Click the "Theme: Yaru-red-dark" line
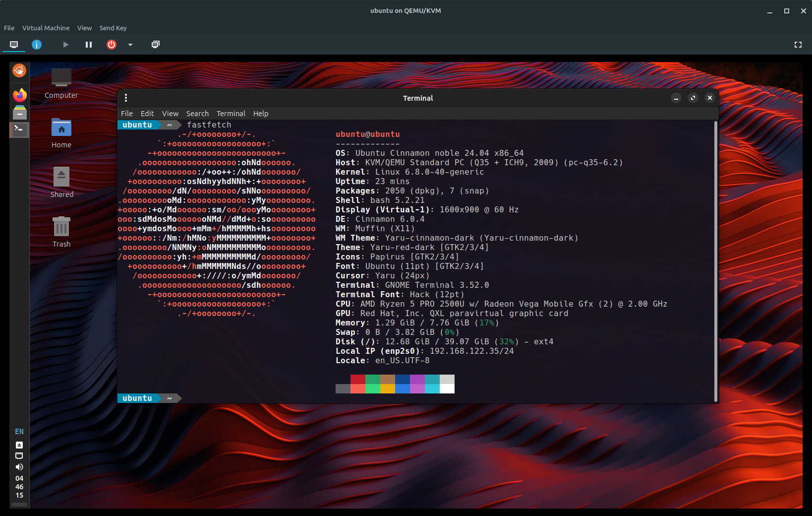Viewport: 812px width, 516px height. pyautogui.click(x=412, y=248)
